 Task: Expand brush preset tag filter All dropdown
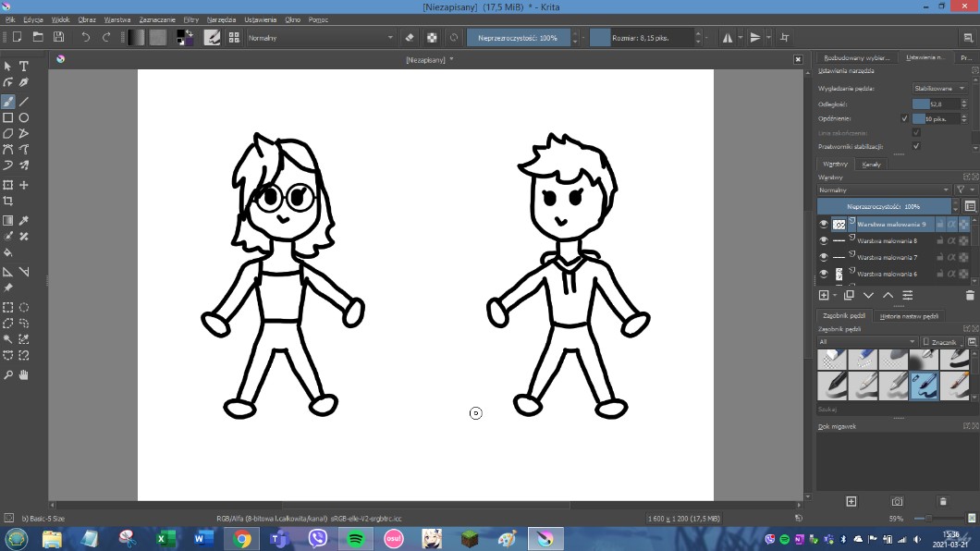coord(866,342)
